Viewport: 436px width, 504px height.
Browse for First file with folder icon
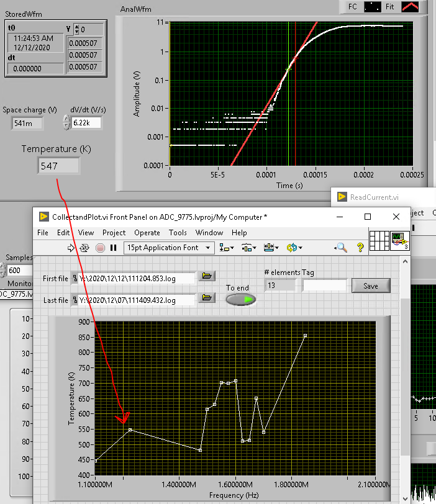tap(207, 276)
